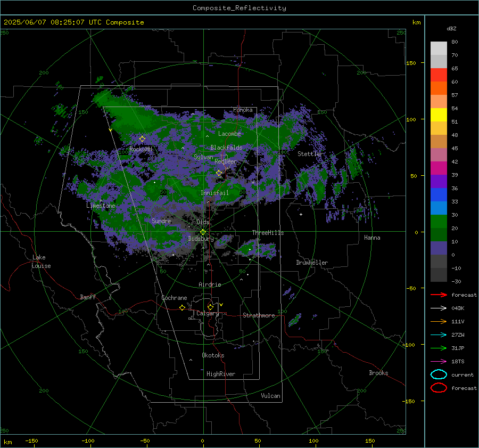The image size is (479, 448).
Task: Click the magenta 18TS arrow icon
Action: pyautogui.click(x=439, y=362)
